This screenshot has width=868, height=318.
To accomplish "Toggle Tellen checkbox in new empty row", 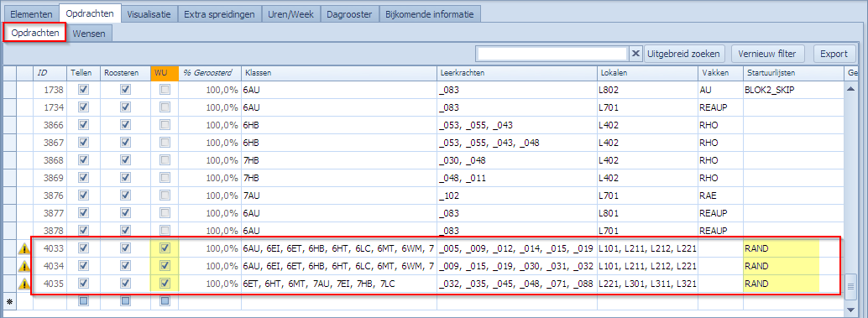I will click(84, 301).
